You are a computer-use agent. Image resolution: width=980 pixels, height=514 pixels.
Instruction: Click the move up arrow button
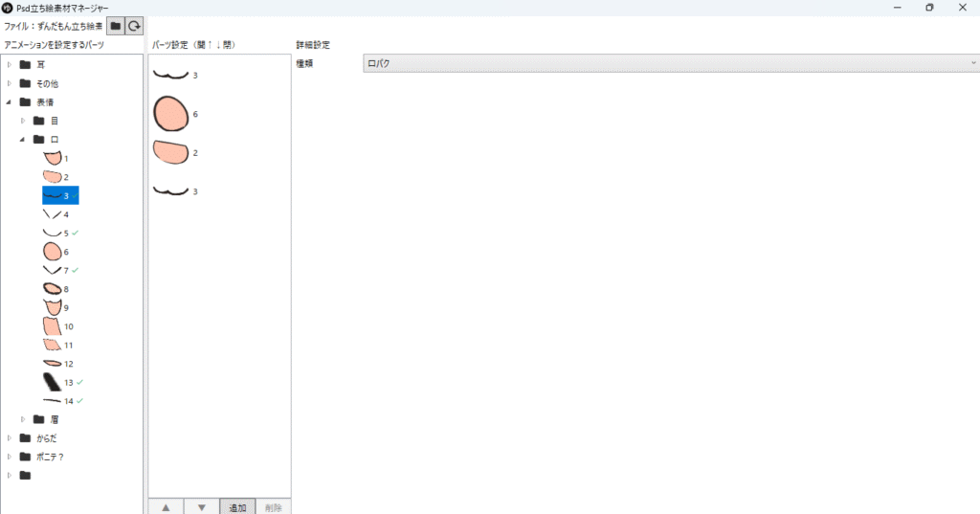click(x=166, y=506)
